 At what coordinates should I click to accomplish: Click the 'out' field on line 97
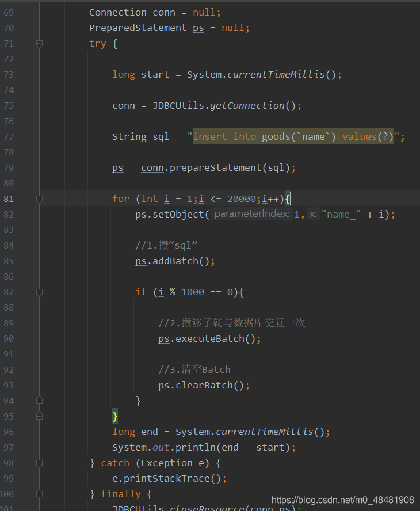(x=161, y=448)
